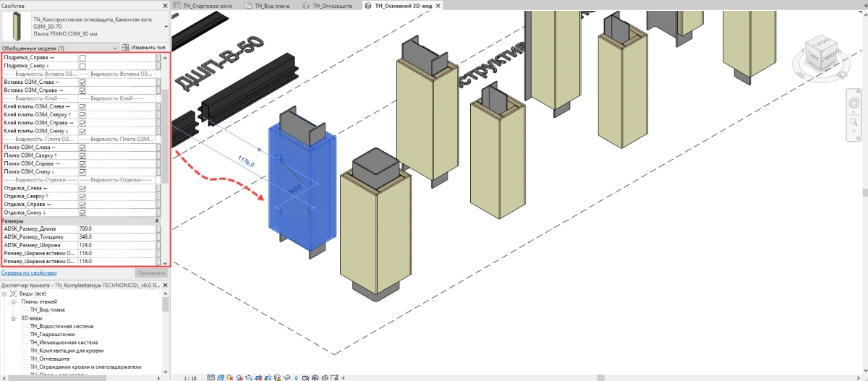This screenshot has height=381, width=868.
Task: Toggle sun path icon in view control bar
Action: (x=230, y=377)
